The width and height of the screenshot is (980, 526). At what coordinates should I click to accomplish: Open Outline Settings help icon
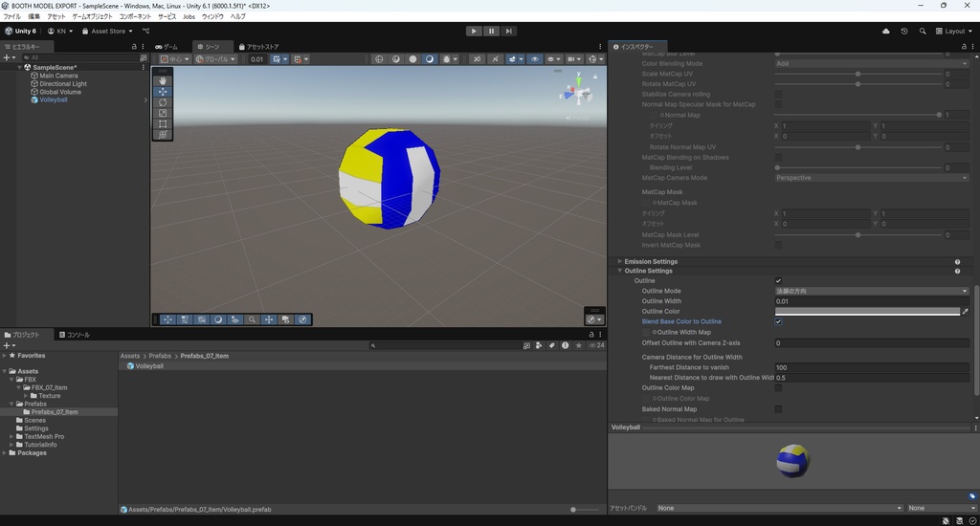(957, 271)
